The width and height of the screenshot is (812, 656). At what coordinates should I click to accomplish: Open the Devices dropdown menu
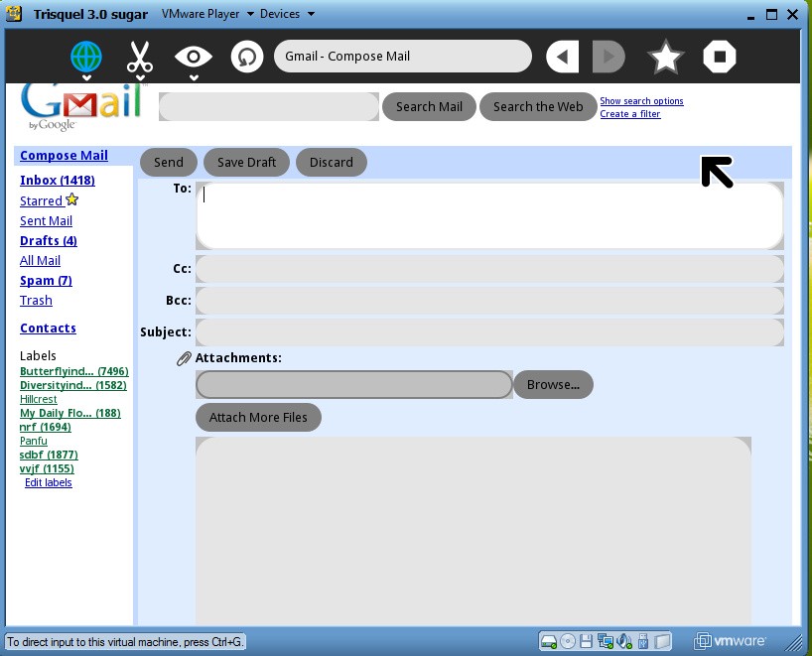pyautogui.click(x=287, y=14)
